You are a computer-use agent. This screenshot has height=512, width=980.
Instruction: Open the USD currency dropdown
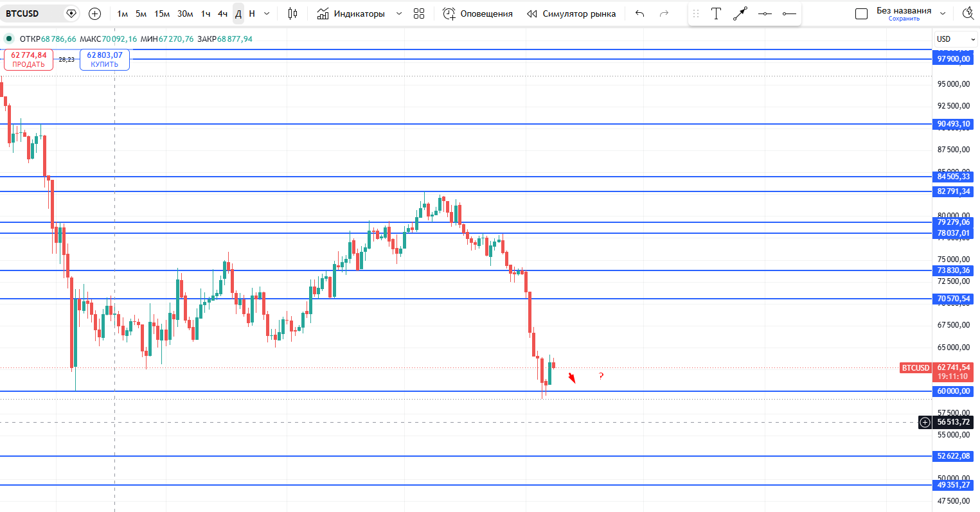tap(956, 39)
